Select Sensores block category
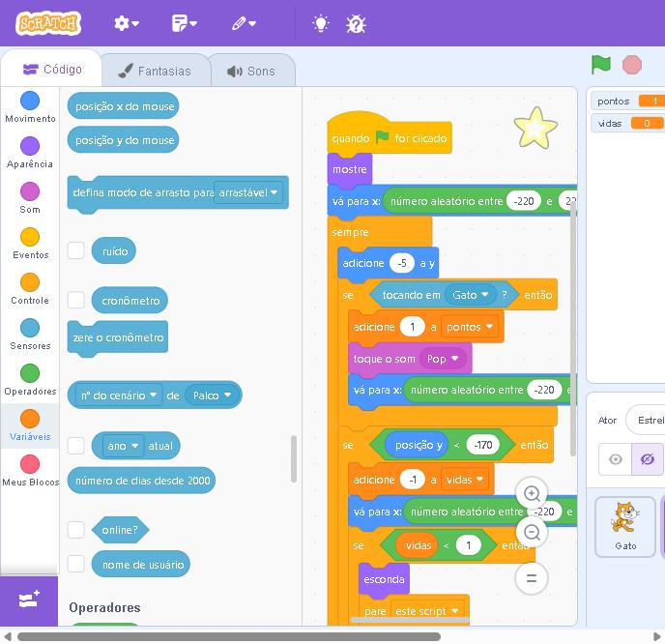Screen dimensions: 665x644 tap(30, 335)
